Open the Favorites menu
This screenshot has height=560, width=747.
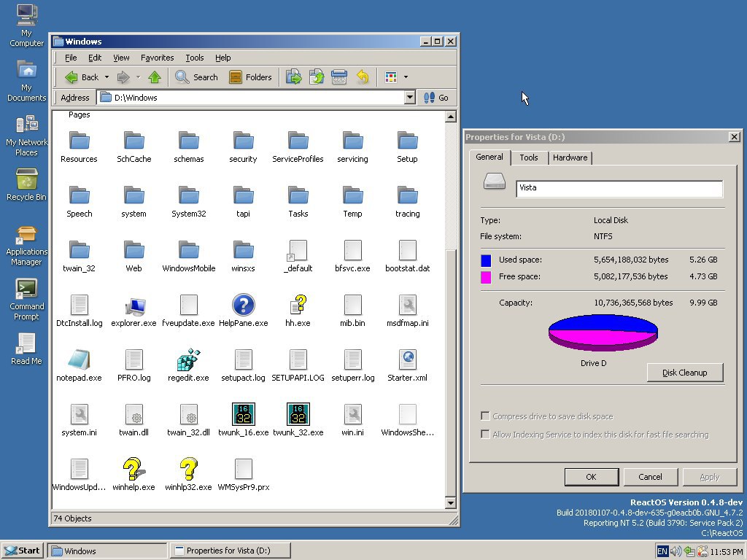[x=157, y=58]
